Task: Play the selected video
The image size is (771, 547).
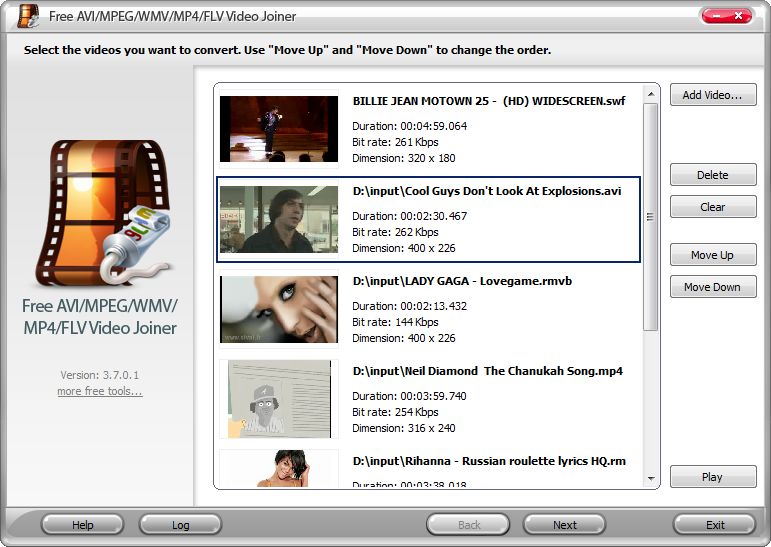Action: (713, 477)
